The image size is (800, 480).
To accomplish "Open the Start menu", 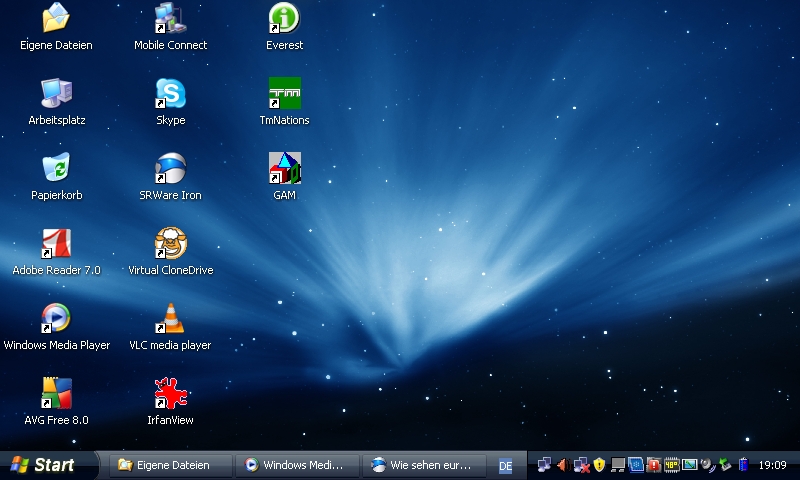I will [43, 465].
